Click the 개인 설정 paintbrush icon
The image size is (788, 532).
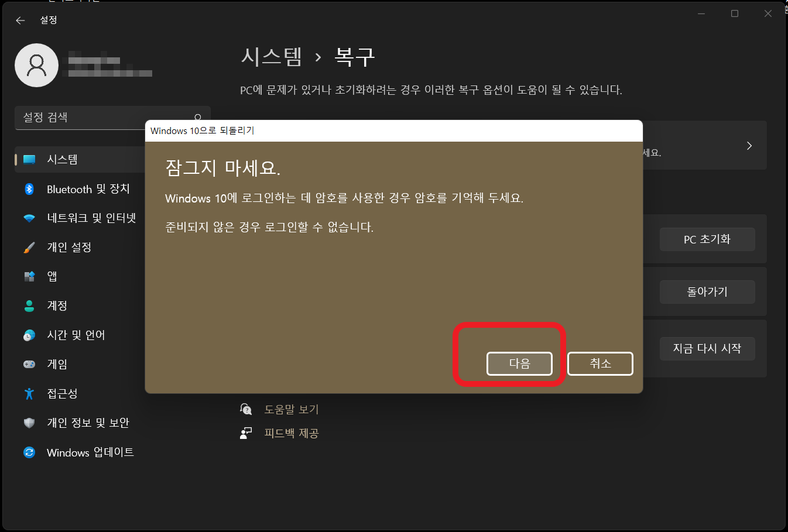coord(29,248)
